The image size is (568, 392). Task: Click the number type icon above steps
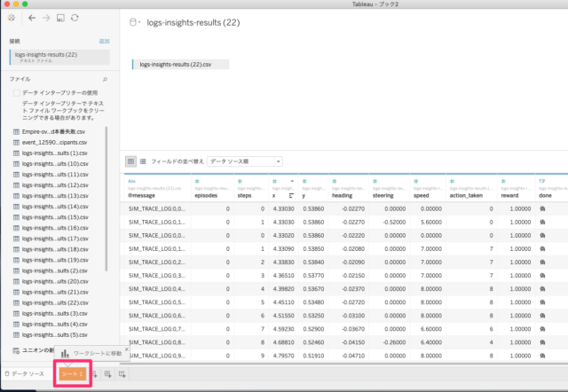coord(240,181)
